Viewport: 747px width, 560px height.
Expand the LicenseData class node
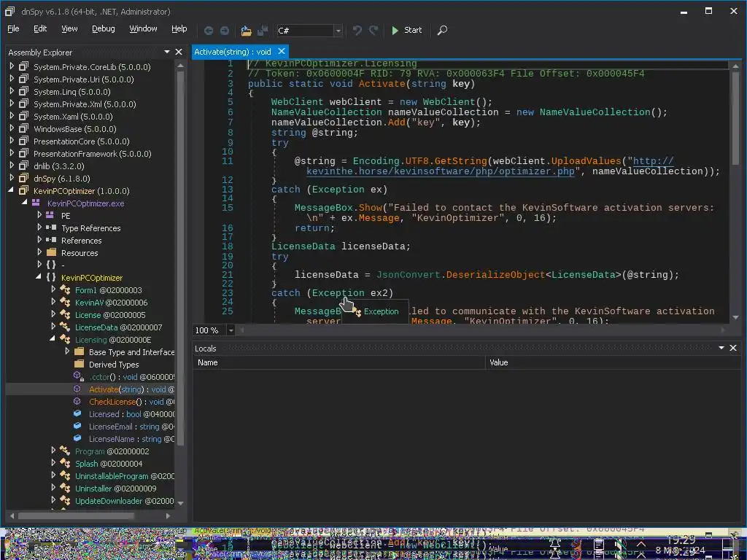[53, 327]
